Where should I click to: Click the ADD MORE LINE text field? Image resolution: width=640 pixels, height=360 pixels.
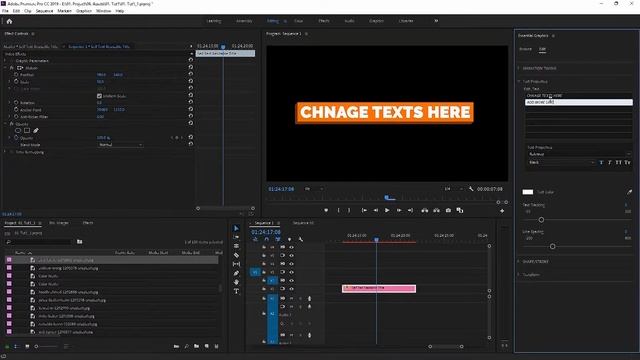[578, 102]
